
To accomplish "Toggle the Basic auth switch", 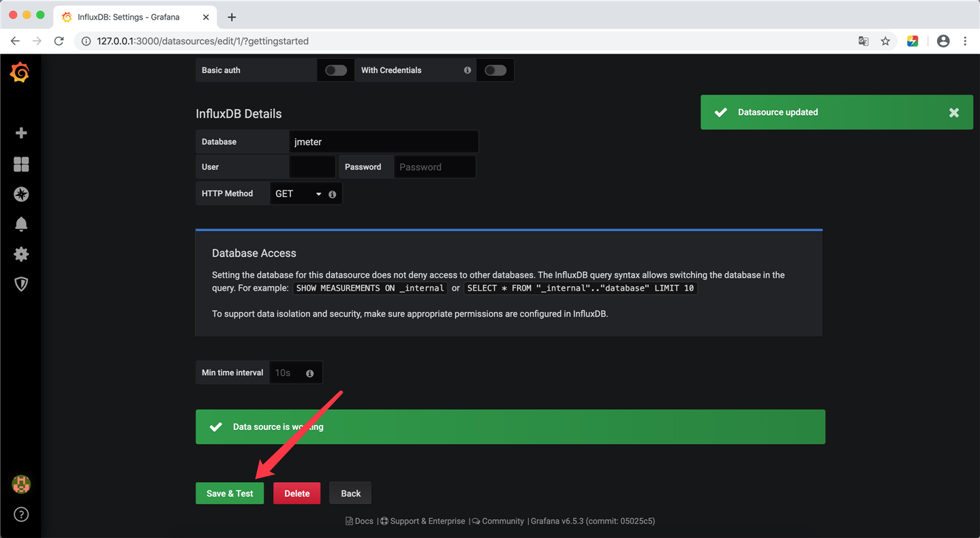I will pyautogui.click(x=335, y=70).
